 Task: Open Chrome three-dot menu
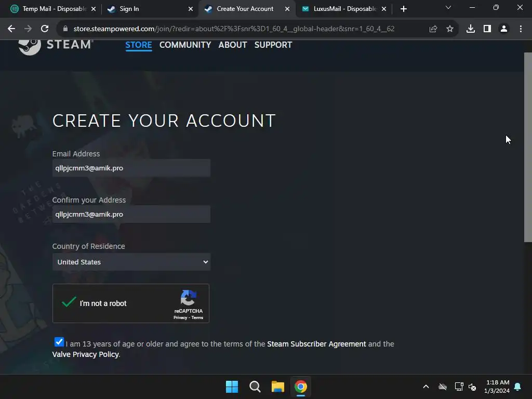point(521,29)
